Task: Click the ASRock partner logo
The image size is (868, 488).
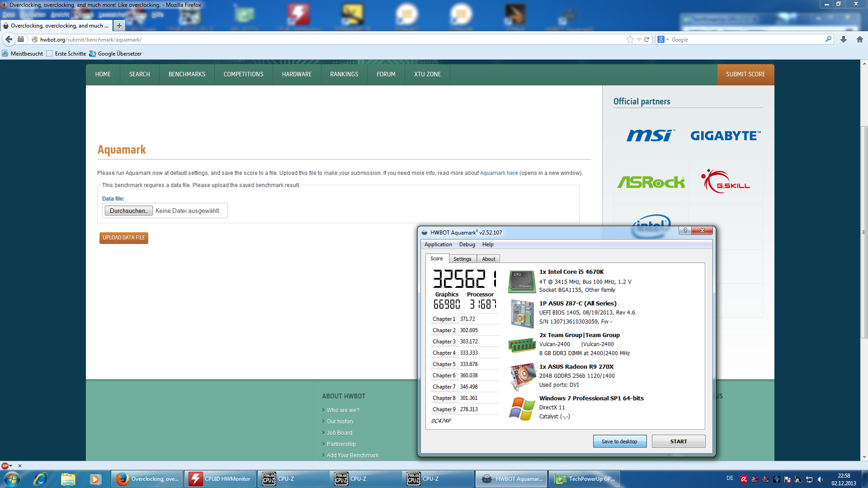Action: [x=651, y=182]
